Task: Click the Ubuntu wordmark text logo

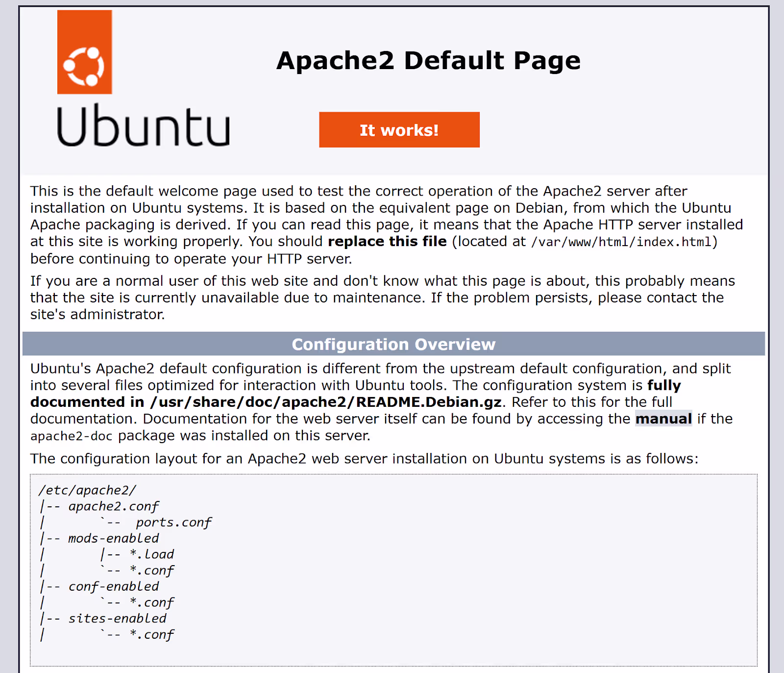Action: pos(144,125)
